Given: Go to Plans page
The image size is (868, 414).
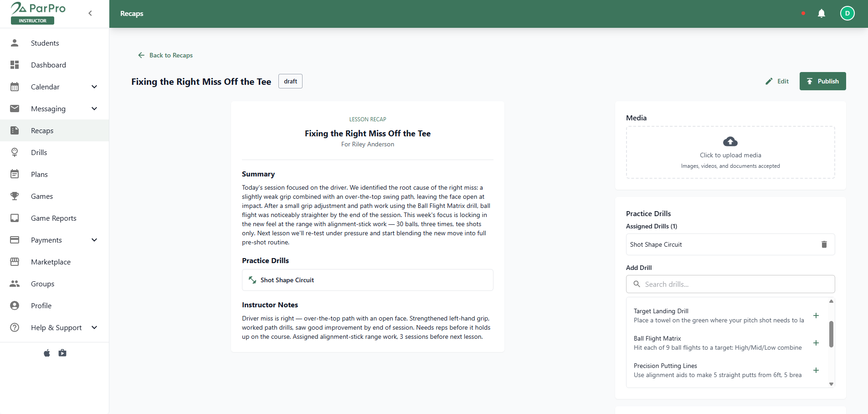Looking at the screenshot, I should tap(54, 174).
